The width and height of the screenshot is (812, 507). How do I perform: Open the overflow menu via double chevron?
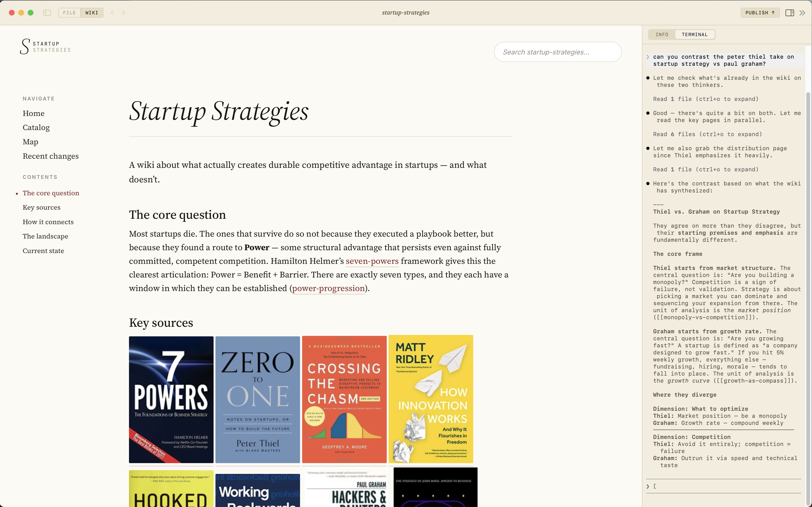(803, 12)
